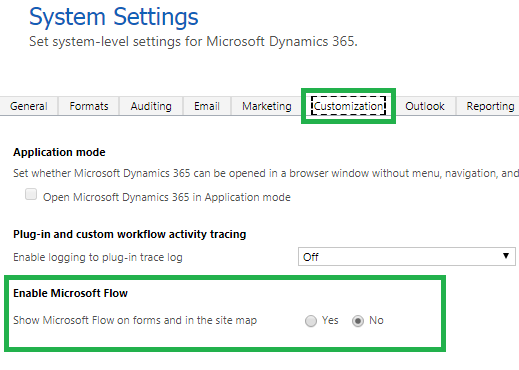Open the Marketing tab
519x370 pixels.
(267, 106)
